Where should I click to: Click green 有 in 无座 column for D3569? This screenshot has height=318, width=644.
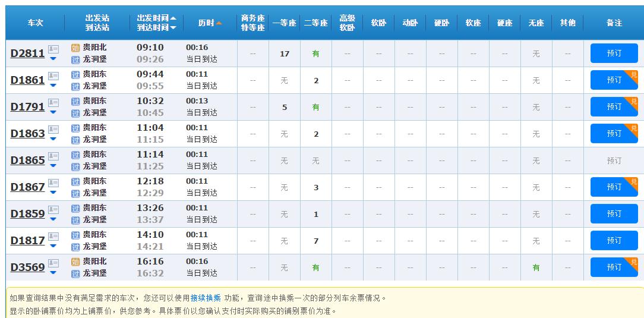click(536, 267)
